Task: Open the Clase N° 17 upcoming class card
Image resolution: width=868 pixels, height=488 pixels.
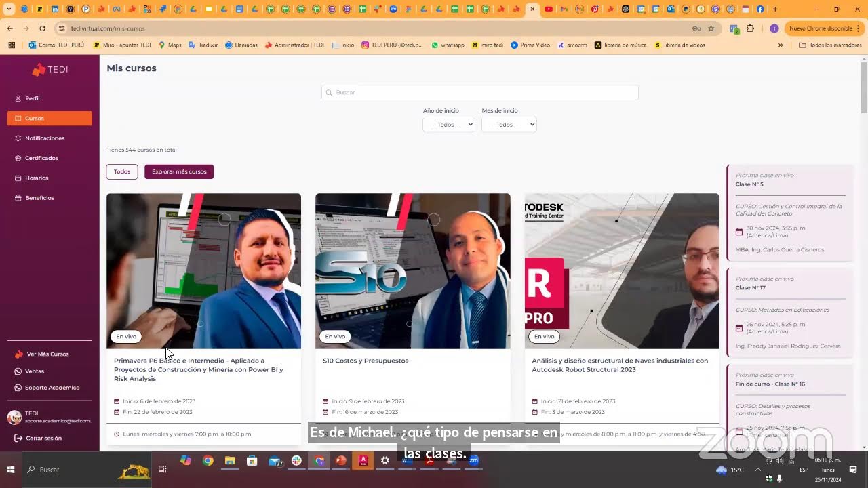Action: 790,312
